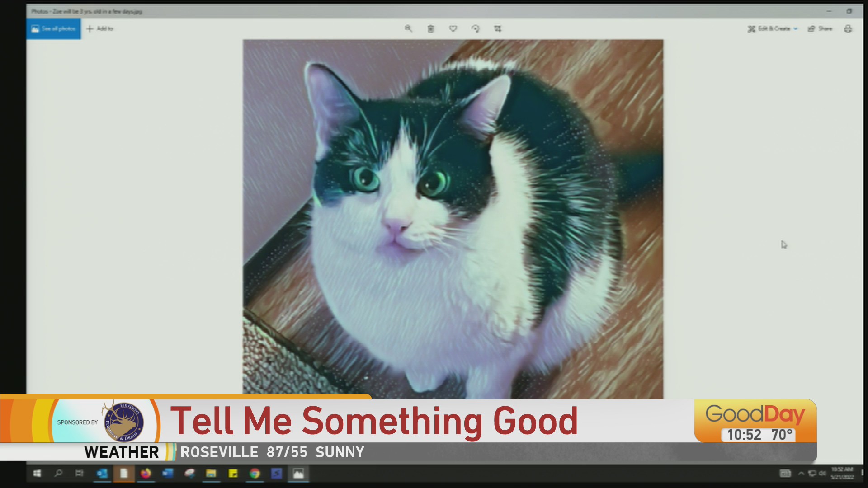Image resolution: width=868 pixels, height=488 pixels.
Task: Delete the photo with the trash icon
Action: coord(431,29)
